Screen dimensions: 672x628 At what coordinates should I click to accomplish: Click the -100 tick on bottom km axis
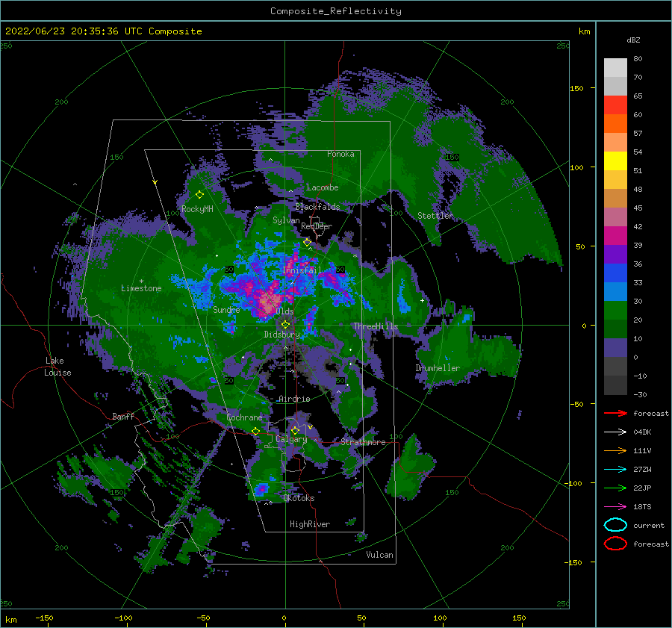[x=123, y=618]
